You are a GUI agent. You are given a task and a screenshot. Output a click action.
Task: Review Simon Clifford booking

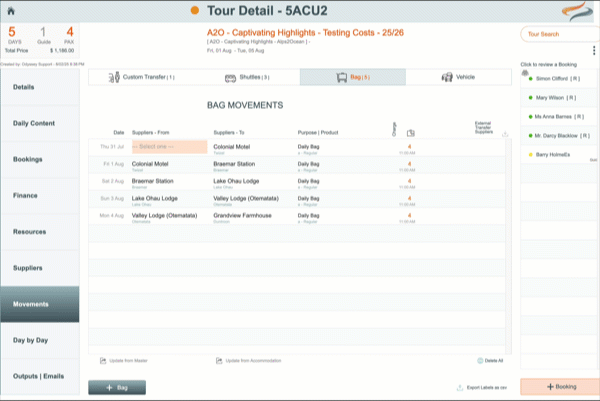[558, 78]
